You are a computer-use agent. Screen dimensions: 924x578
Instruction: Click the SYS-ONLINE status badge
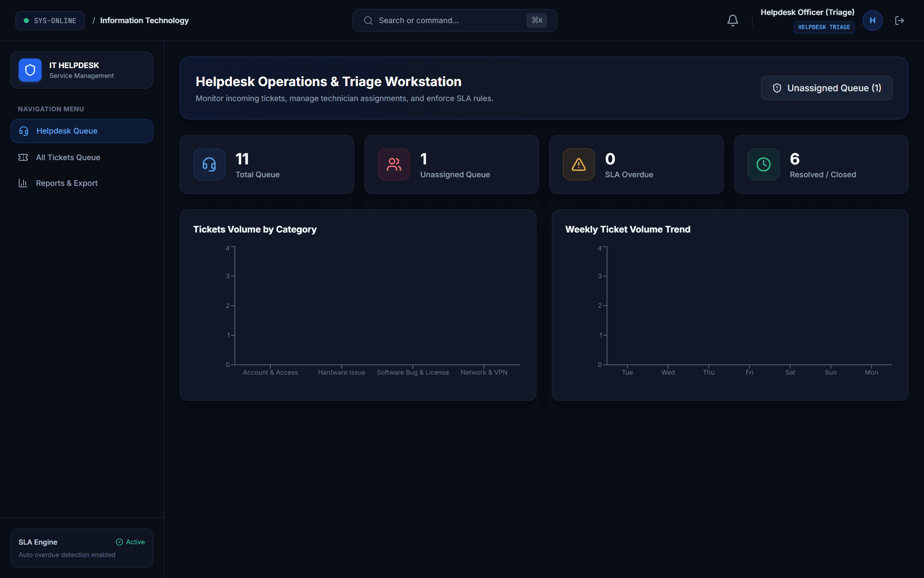point(50,21)
